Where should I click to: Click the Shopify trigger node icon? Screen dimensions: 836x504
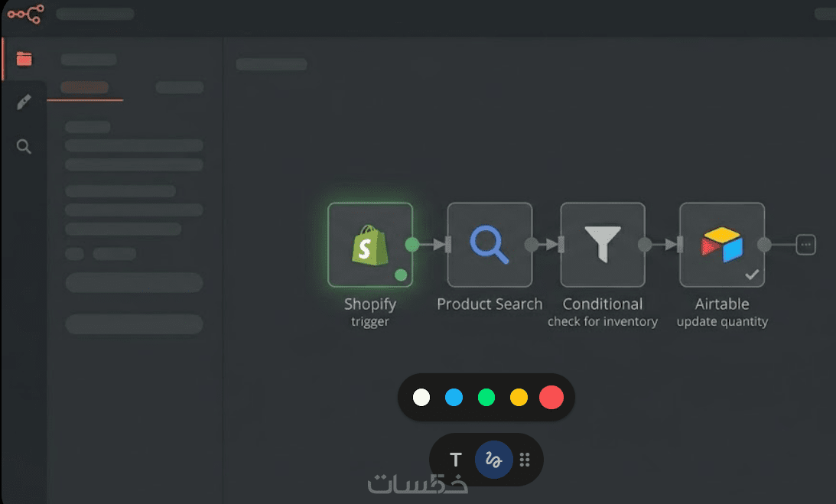(x=370, y=245)
